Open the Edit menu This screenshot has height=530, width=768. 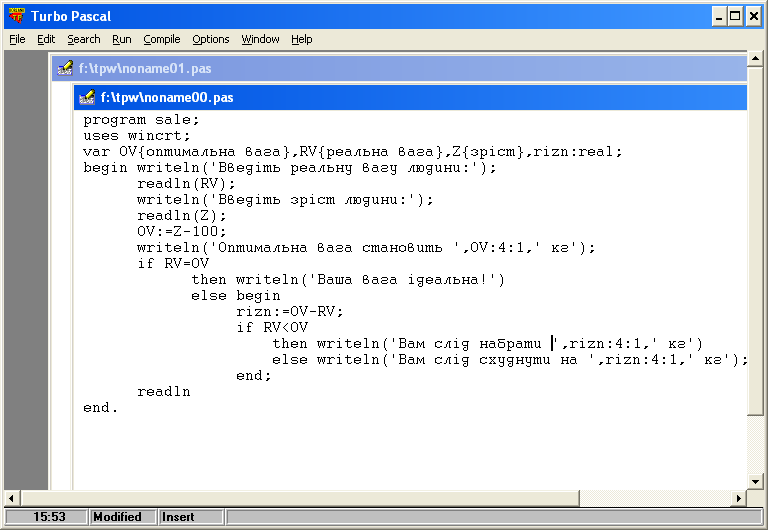tap(46, 39)
